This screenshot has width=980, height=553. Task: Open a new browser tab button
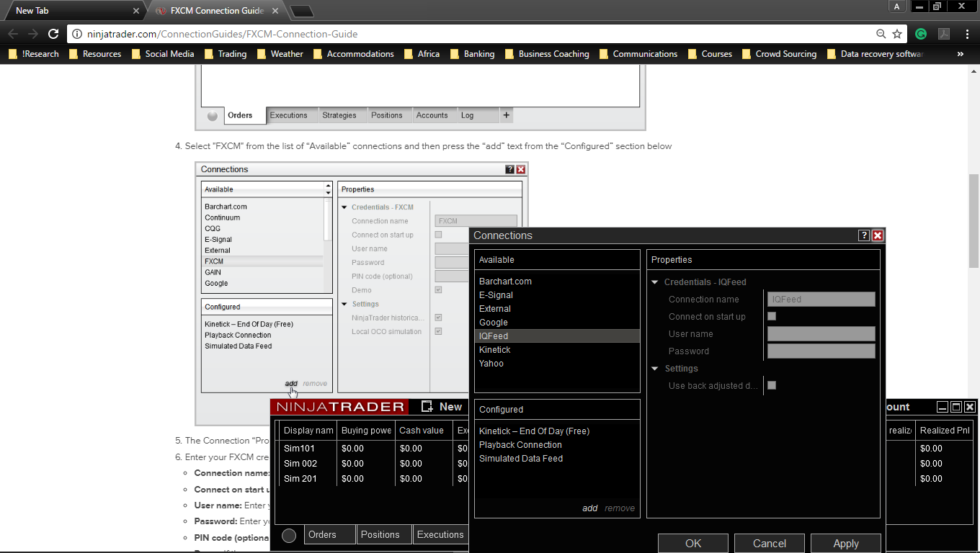[301, 11]
